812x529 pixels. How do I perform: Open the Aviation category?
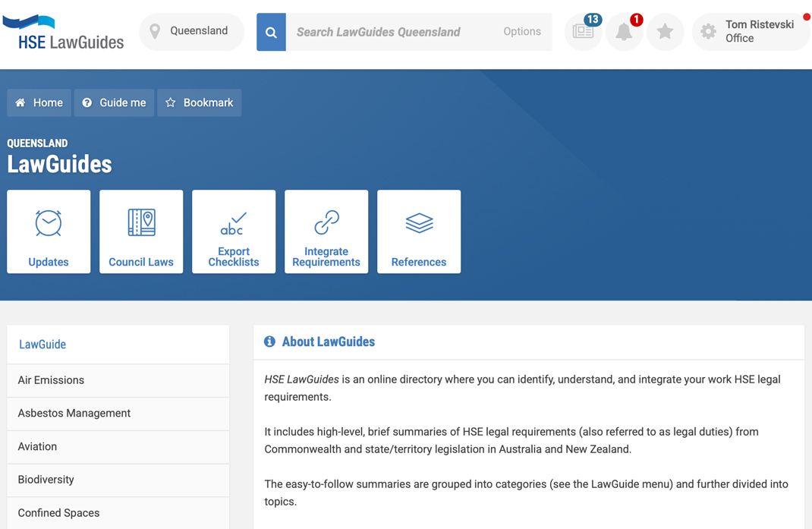[x=118, y=446]
